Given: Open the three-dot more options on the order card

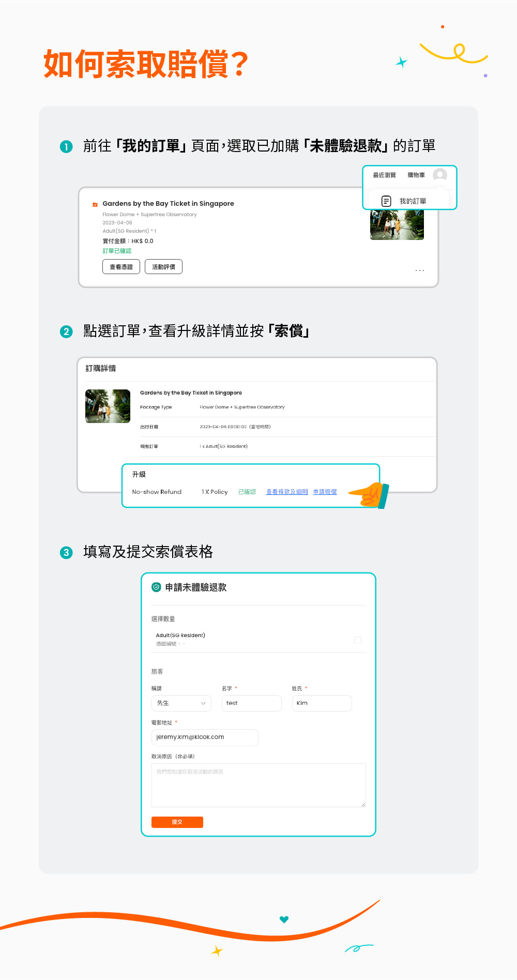Looking at the screenshot, I should pos(420,270).
